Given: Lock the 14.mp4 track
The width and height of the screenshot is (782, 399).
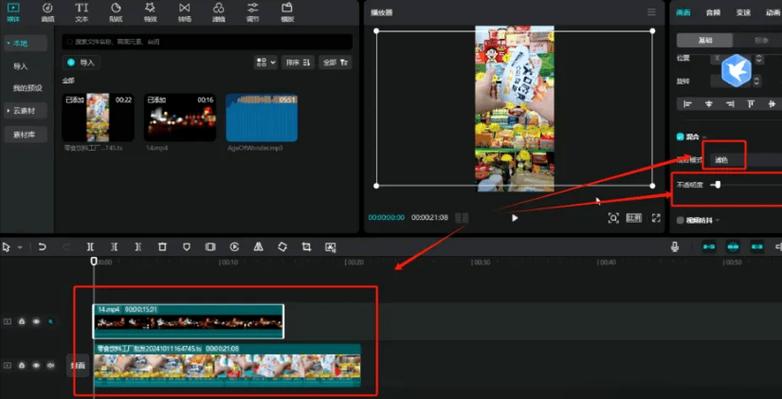Looking at the screenshot, I should tap(21, 322).
